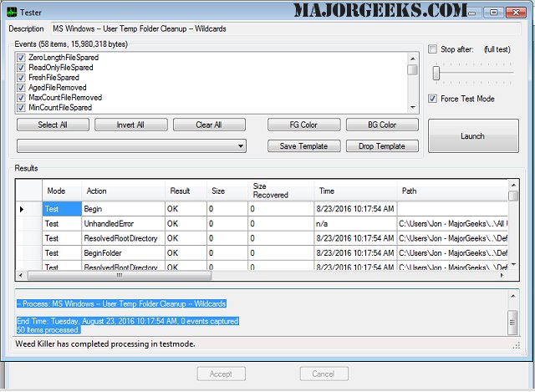
Task: Click the Description text field
Action: 286,28
